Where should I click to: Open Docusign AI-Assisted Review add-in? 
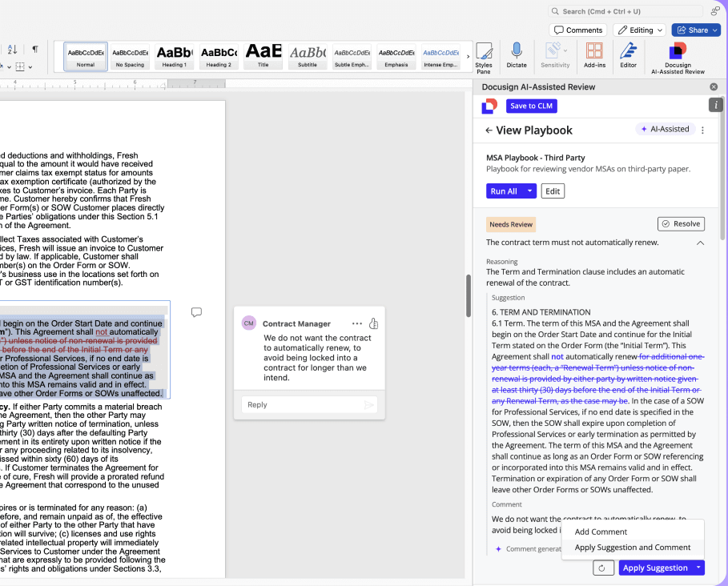[x=678, y=58]
